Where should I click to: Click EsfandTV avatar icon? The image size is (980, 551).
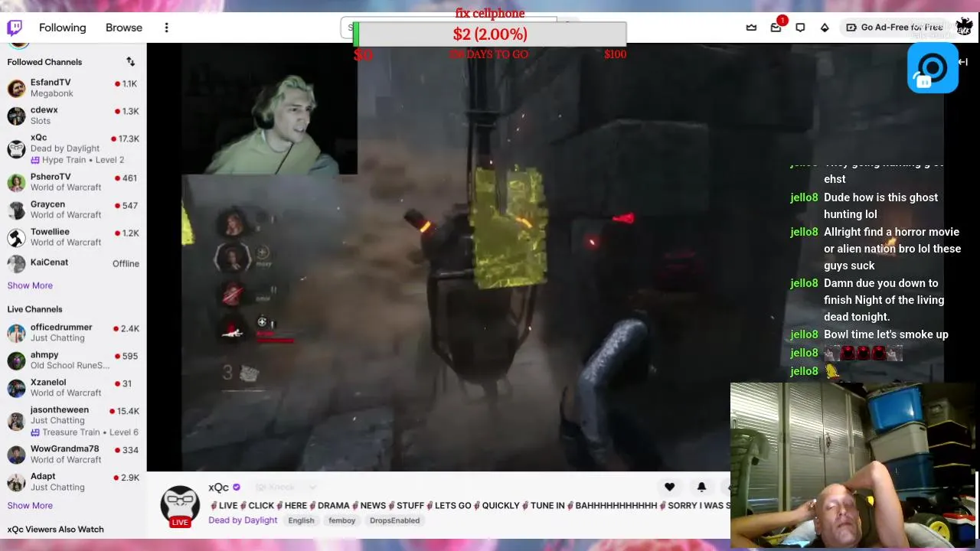(x=16, y=88)
